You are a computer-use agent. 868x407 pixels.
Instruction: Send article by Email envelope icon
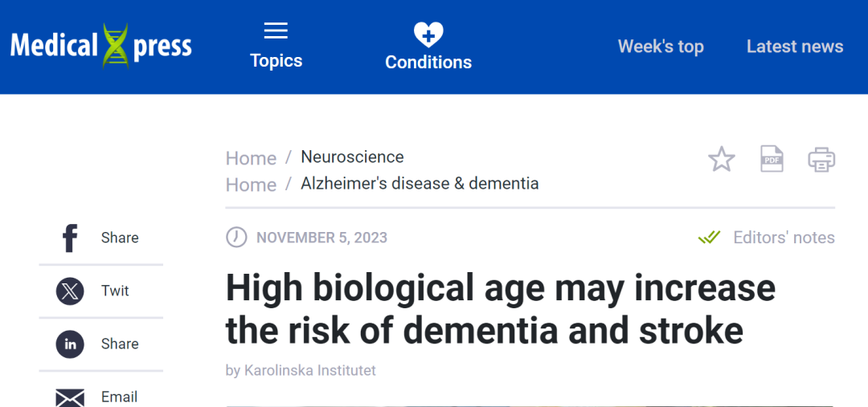coord(70,397)
